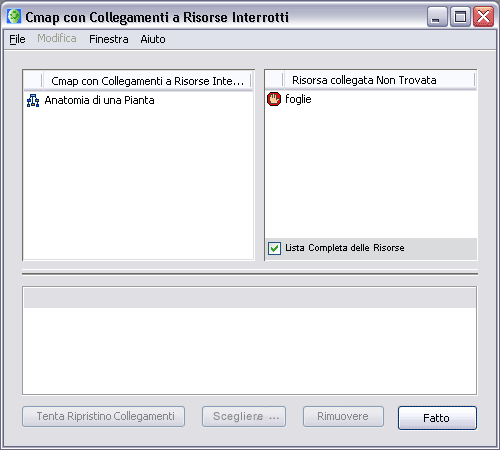The image size is (500, 450).
Task: Open the File menu
Action: tap(17, 39)
